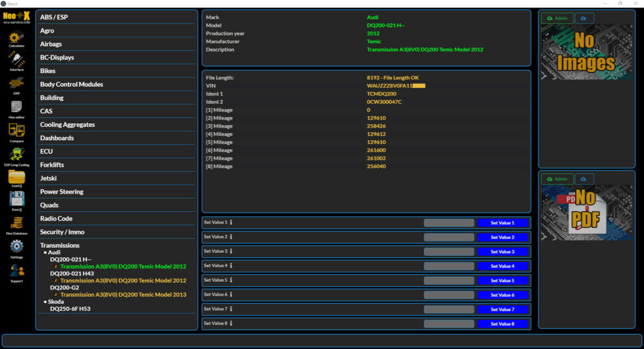Expand the Dashboards category
Screen dimensions: 644x349
pos(57,138)
